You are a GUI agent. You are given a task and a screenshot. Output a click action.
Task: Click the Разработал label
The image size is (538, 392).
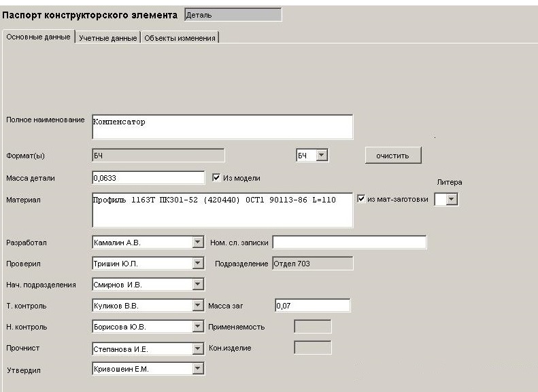click(x=27, y=243)
